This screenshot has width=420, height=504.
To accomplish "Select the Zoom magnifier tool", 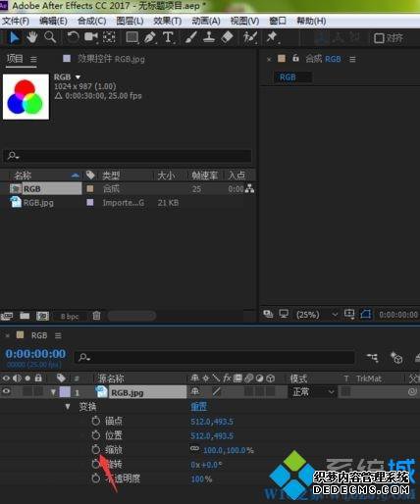I will click(50, 37).
